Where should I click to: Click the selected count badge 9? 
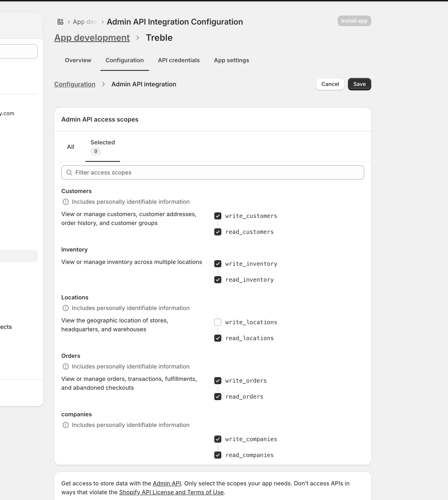(x=96, y=151)
